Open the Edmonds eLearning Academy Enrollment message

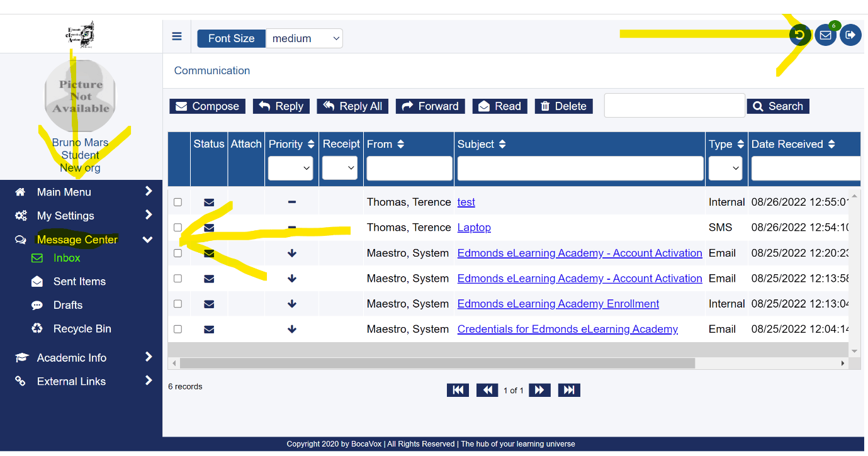[558, 304]
